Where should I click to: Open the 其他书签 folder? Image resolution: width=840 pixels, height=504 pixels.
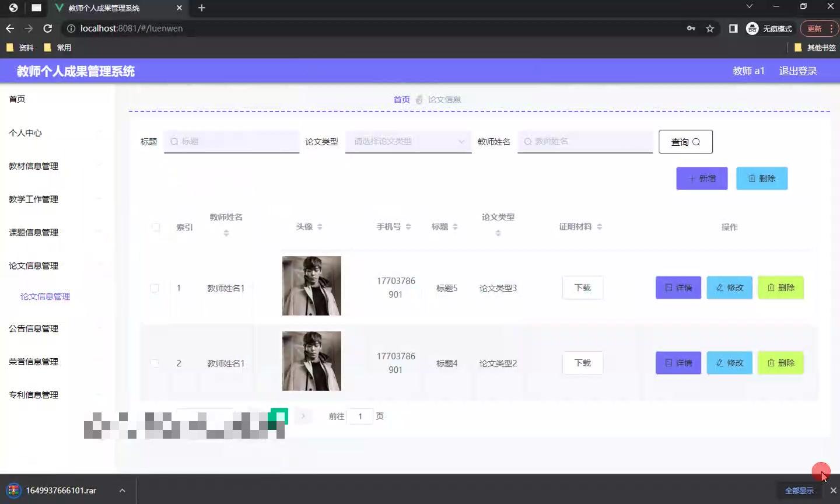815,47
